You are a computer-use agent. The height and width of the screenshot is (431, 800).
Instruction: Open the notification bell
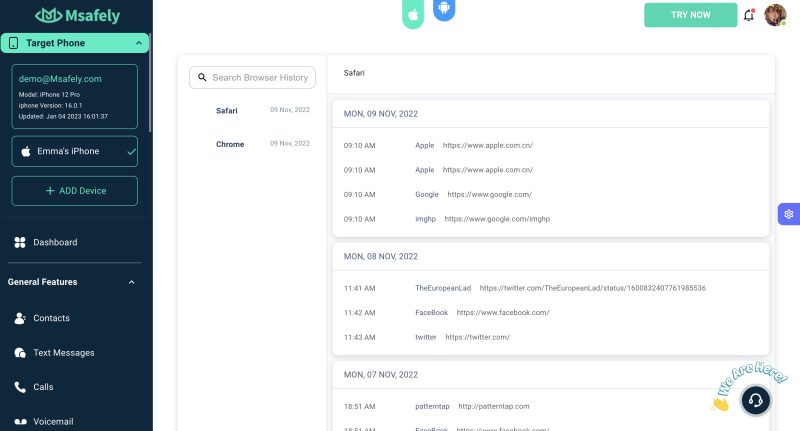(x=749, y=15)
